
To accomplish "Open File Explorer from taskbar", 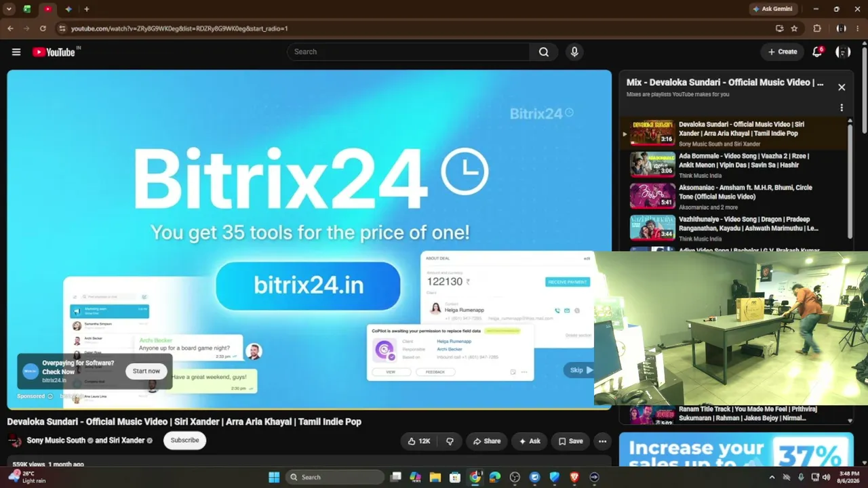I will (435, 477).
